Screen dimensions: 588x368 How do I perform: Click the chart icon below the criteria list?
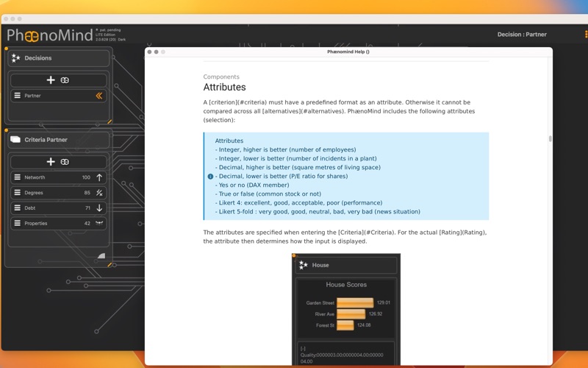click(x=101, y=255)
